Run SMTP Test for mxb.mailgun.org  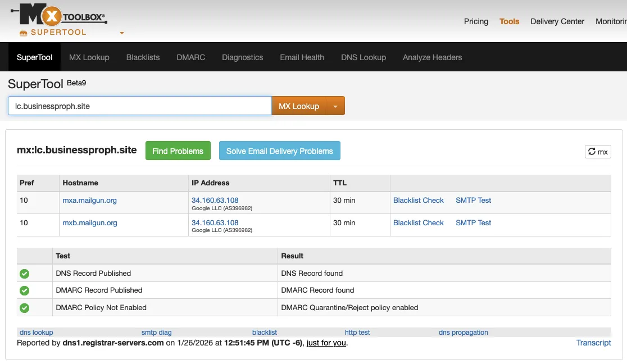click(x=473, y=223)
